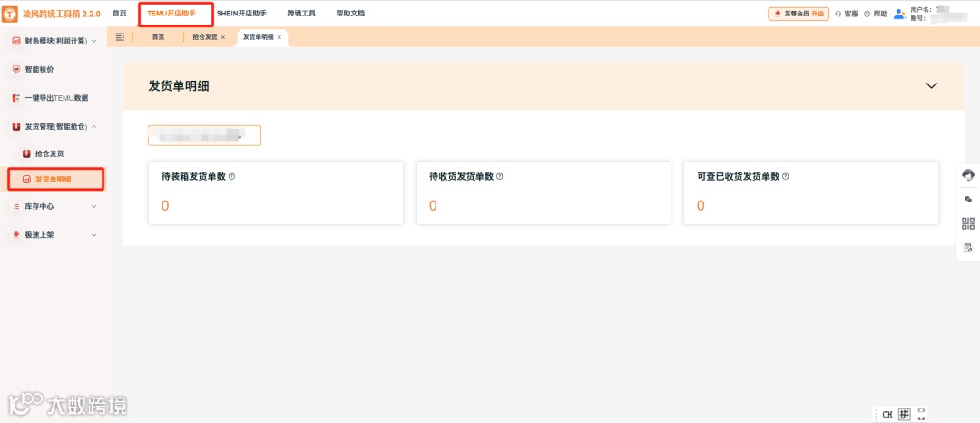Expand the 极速上架 chevron

pos(94,235)
